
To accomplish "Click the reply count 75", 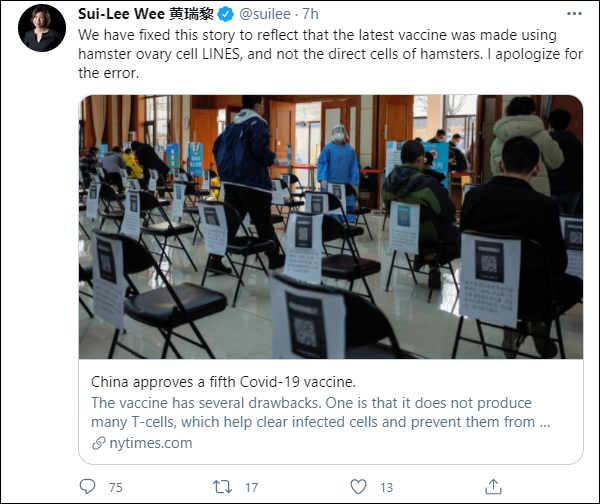I will (115, 488).
